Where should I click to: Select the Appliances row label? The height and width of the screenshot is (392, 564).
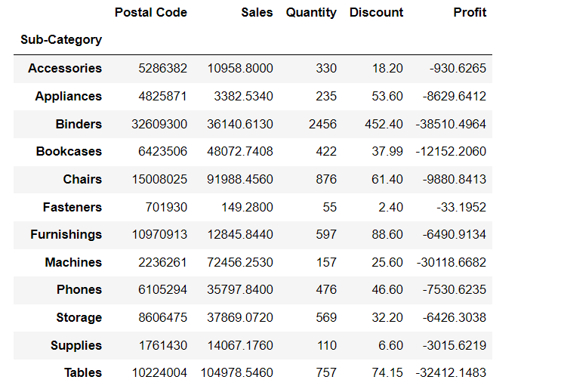[x=69, y=97]
